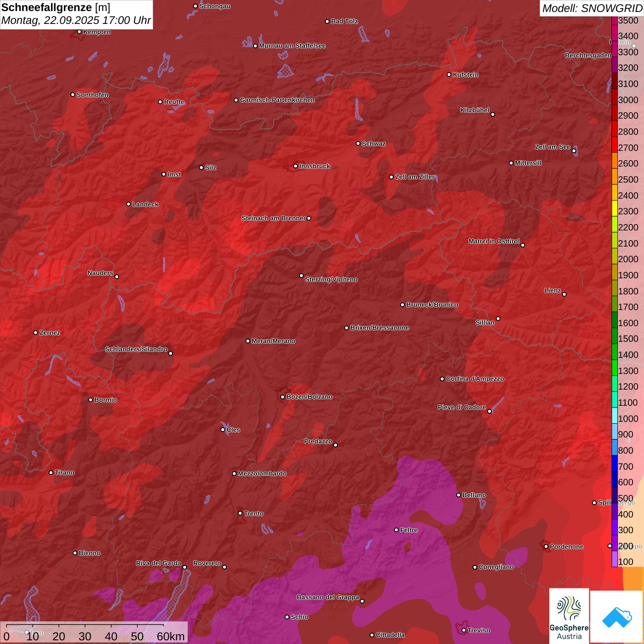Click the 'Silz' map label

pyautogui.click(x=211, y=168)
